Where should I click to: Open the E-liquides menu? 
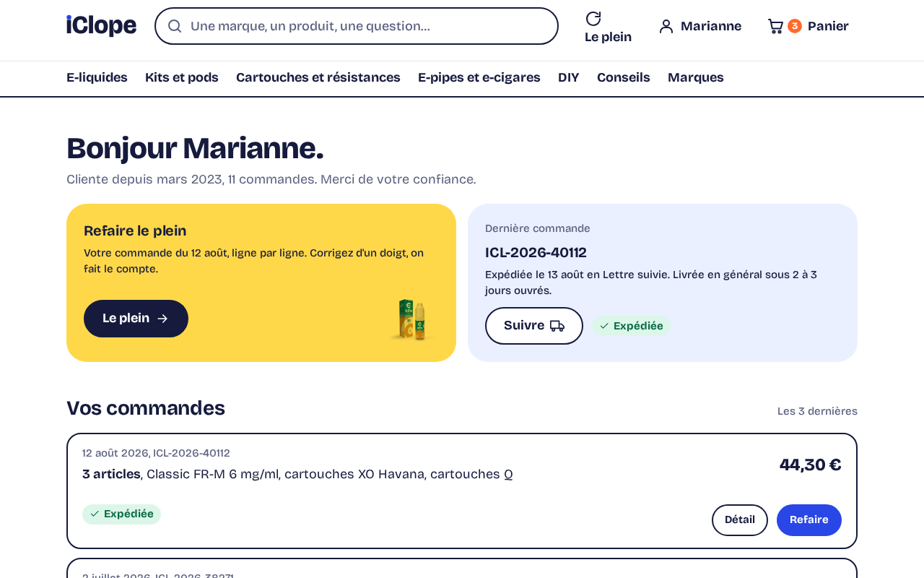click(x=97, y=77)
